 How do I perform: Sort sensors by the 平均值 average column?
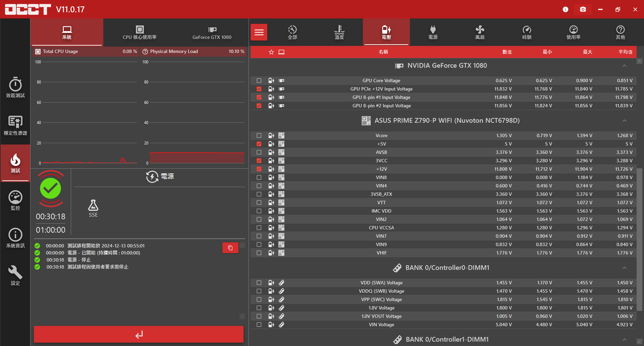tap(626, 52)
